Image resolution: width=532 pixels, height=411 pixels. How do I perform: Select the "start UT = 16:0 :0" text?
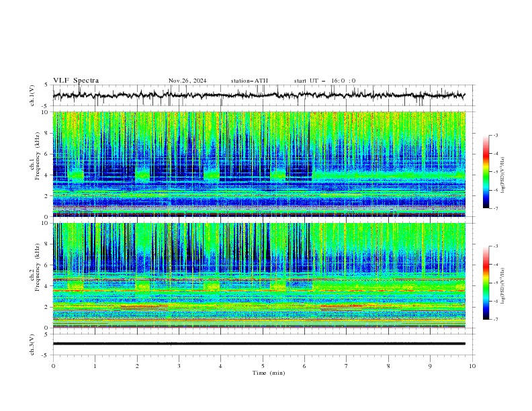coord(324,81)
